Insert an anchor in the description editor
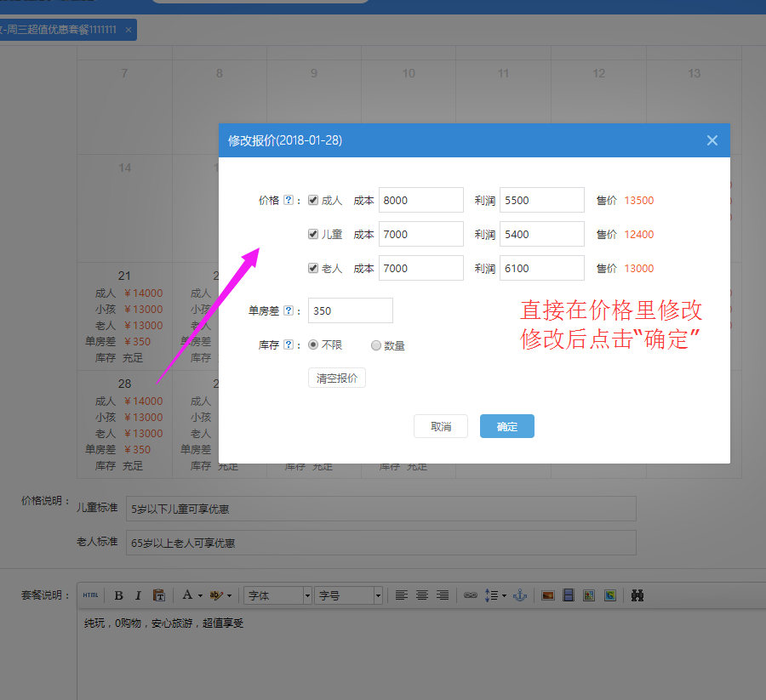 pos(519,595)
